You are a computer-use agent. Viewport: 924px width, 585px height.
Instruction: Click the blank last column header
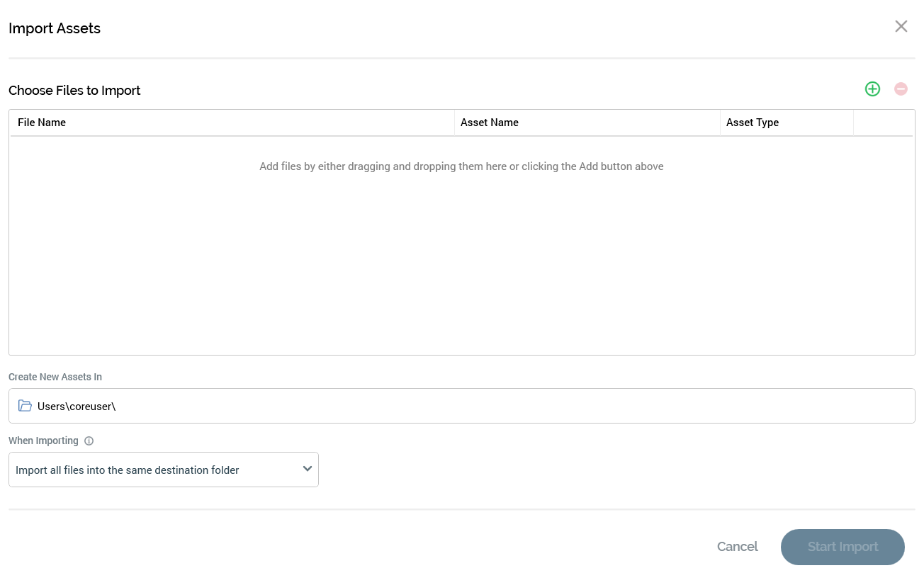(x=882, y=123)
